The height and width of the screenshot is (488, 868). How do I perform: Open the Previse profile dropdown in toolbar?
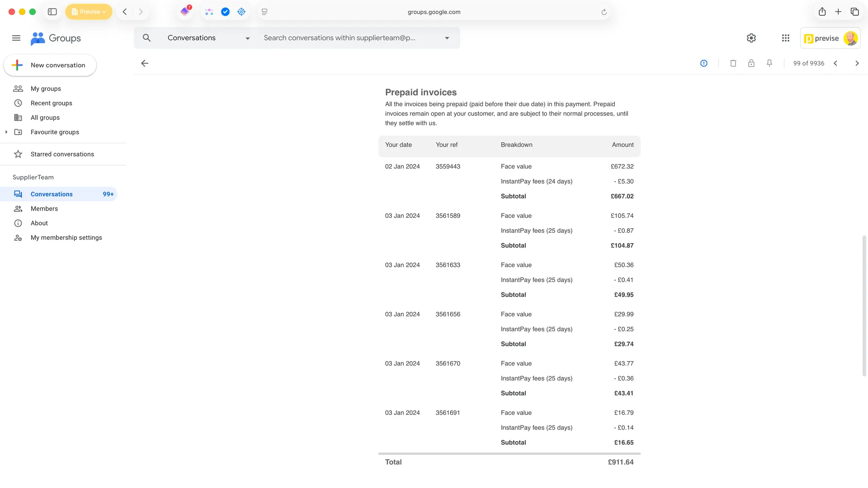[x=89, y=12]
